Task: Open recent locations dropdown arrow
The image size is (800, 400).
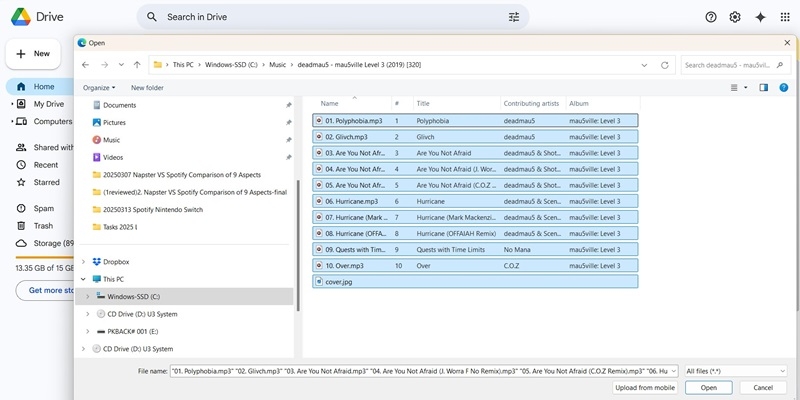Action: tap(121, 65)
